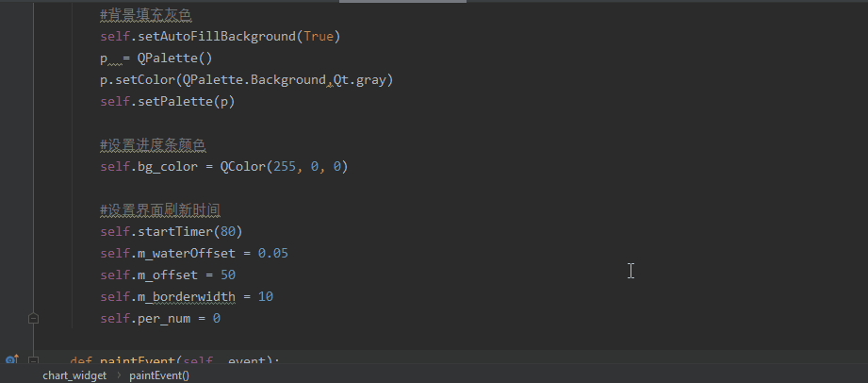
Task: Collapse the fold marker at the self.per_num line
Action: tap(34, 319)
